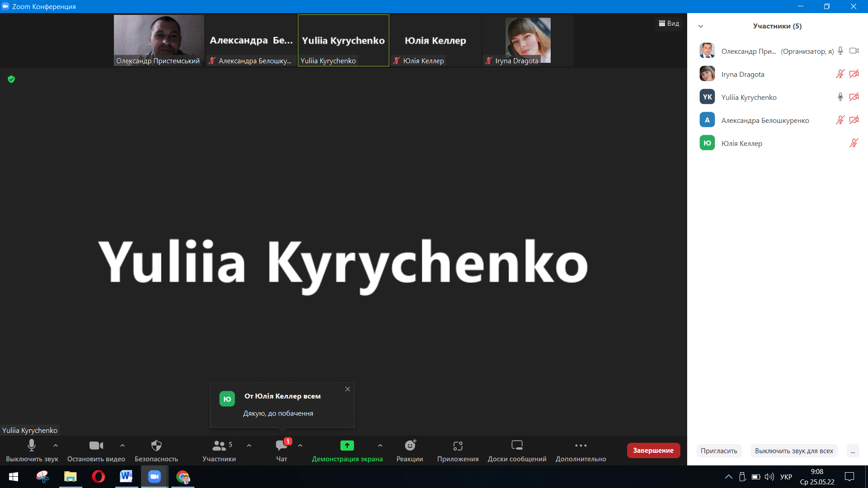Click Iryna Dragota muted microphone icon
Screen dimensions: 868x488
[840, 74]
